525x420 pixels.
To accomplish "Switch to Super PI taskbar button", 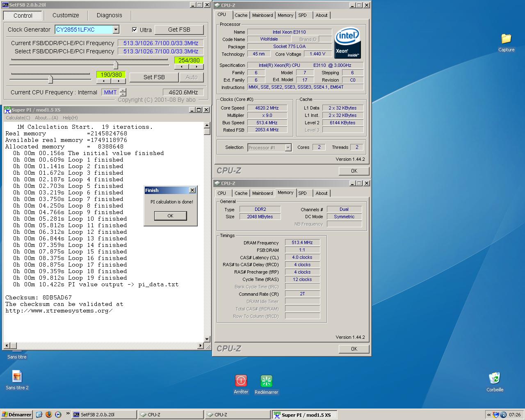I will pos(304,415).
